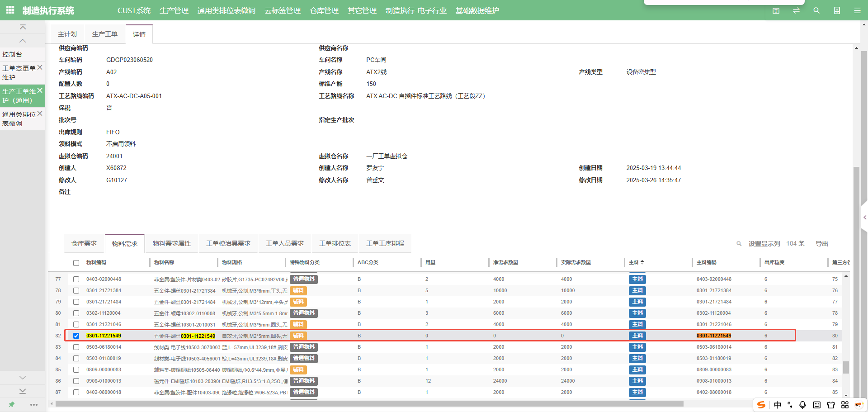The width and height of the screenshot is (868, 412).
Task: Open the 生产管理 top menu
Action: pos(174,10)
